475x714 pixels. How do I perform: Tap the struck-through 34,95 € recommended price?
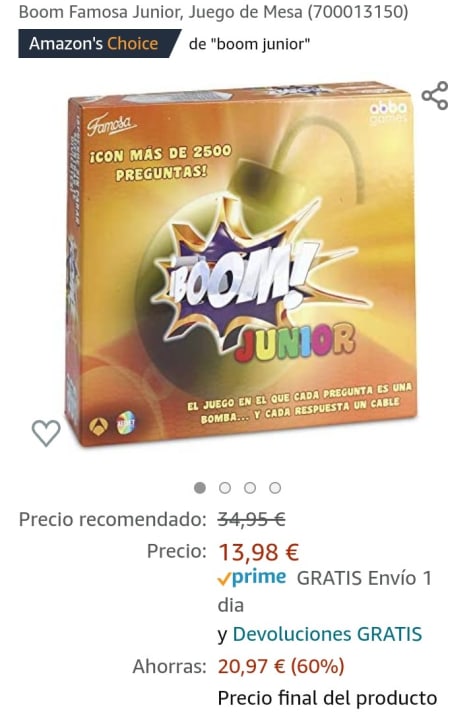(251, 519)
